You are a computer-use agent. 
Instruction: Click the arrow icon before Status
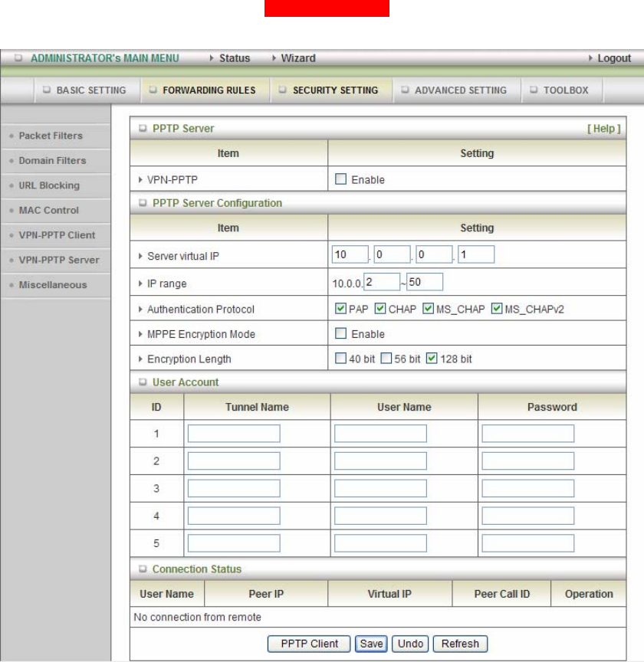click(x=212, y=58)
